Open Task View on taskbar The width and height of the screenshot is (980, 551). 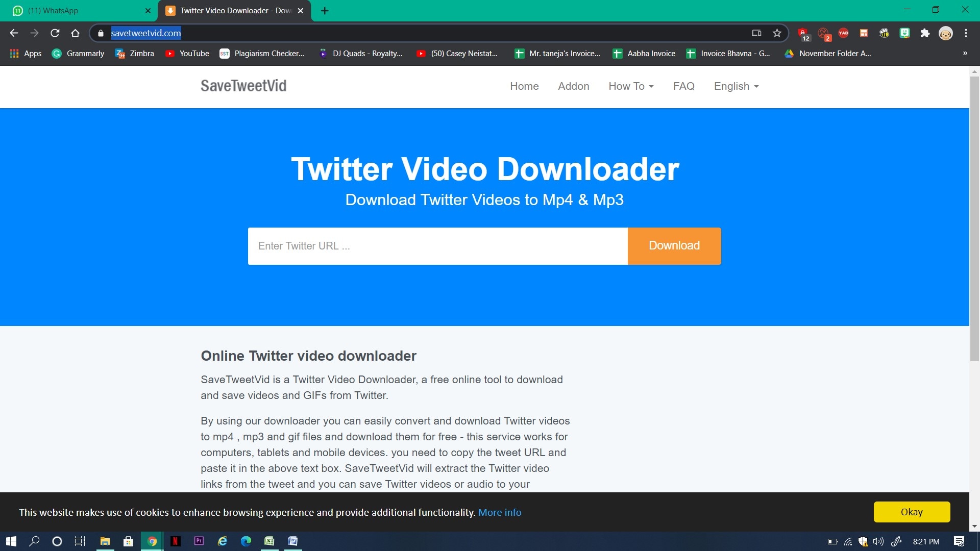click(80, 541)
